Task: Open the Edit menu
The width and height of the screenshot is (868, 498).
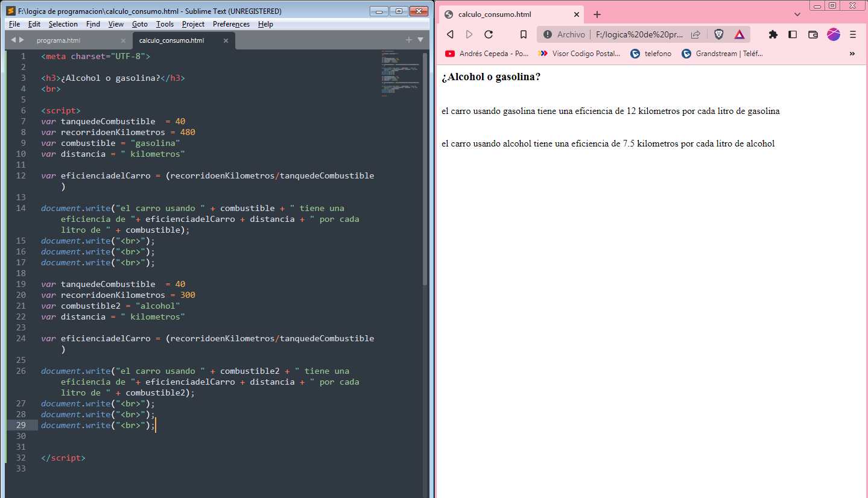Action: point(34,24)
